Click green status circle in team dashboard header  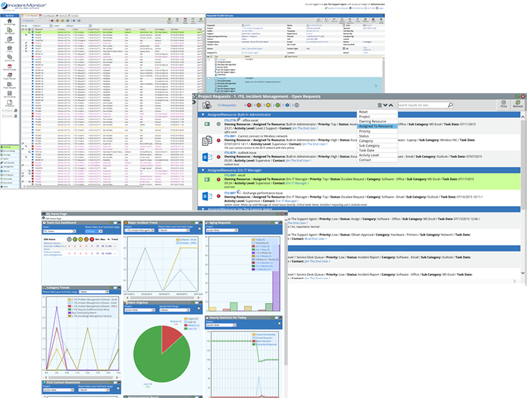click(x=75, y=239)
